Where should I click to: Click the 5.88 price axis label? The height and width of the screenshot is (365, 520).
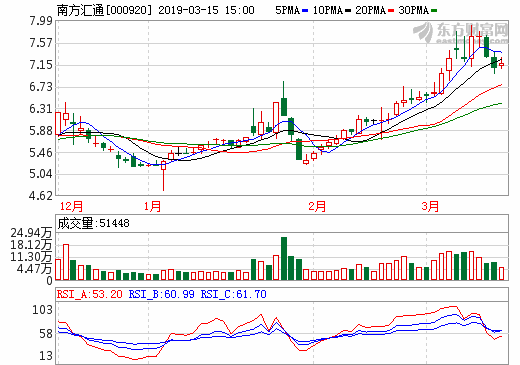click(41, 131)
